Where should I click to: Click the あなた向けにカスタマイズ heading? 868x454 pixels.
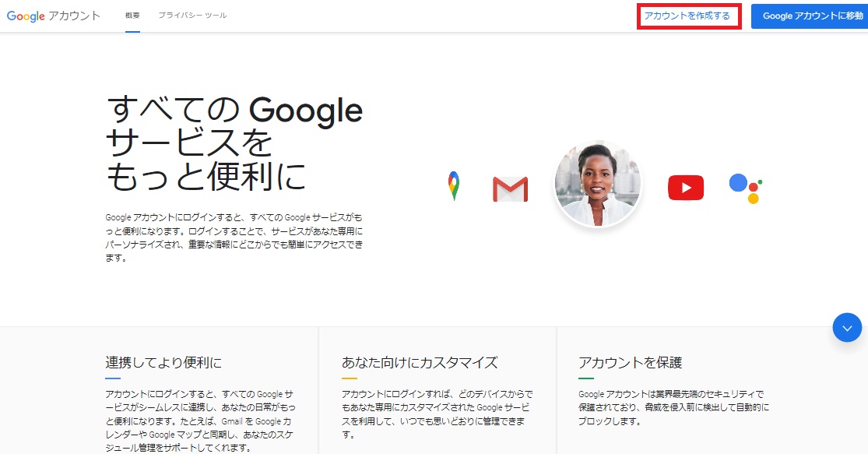pos(420,363)
